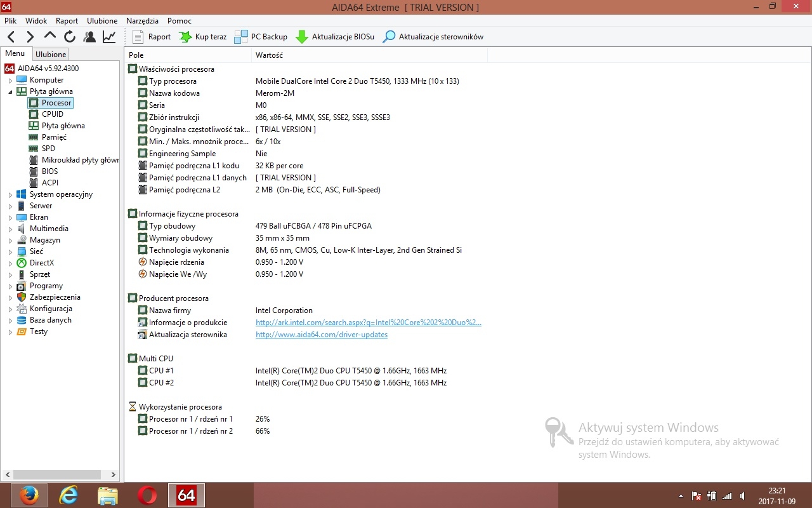Viewport: 812px width, 508px height.
Task: Click the Komputer monitor icon
Action: pyautogui.click(x=22, y=80)
